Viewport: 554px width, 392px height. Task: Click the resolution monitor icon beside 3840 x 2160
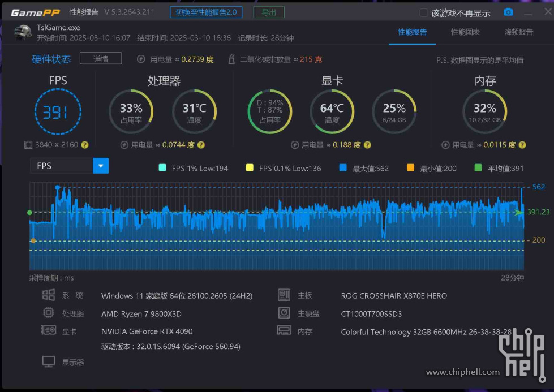[28, 145]
